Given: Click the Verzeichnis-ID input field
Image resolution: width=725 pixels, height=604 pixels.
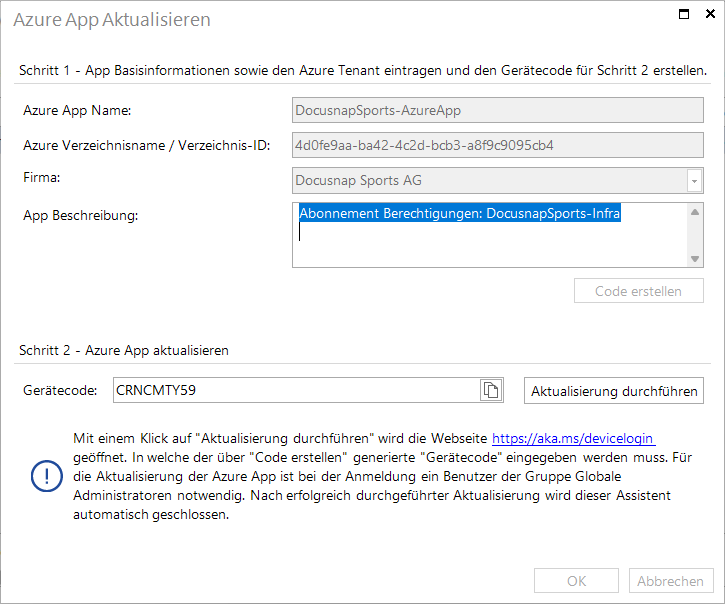Looking at the screenshot, I should tap(498, 145).
